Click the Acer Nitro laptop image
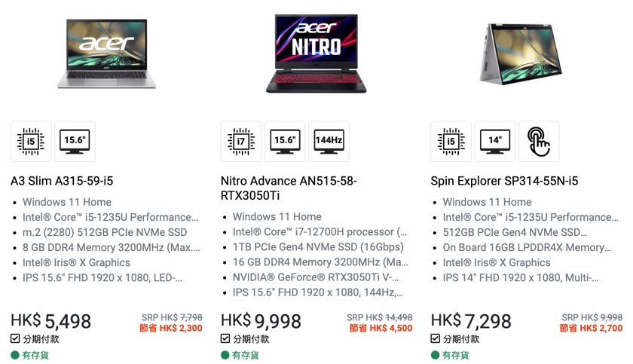Viewport: 633px width, 364px height. (x=316, y=54)
